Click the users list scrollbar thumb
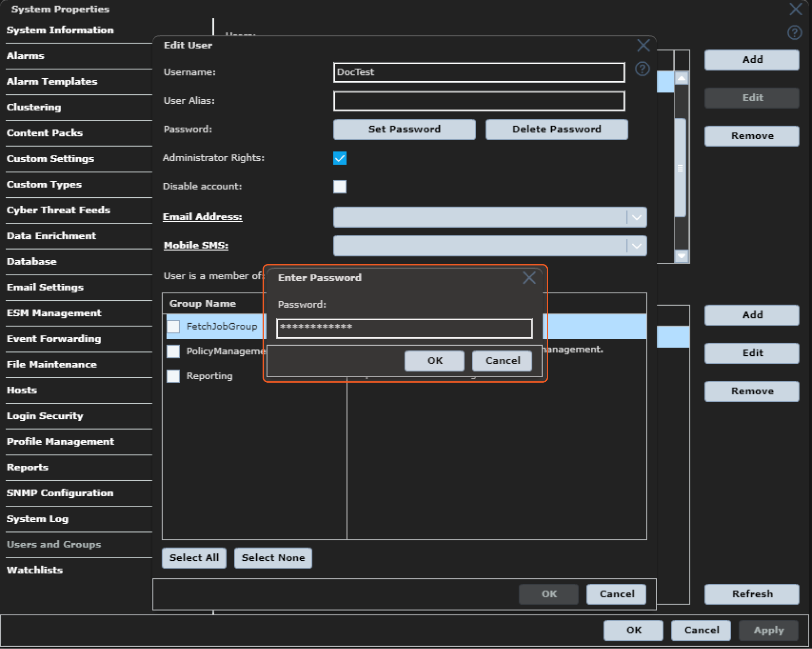The height and width of the screenshot is (649, 812). (680, 168)
